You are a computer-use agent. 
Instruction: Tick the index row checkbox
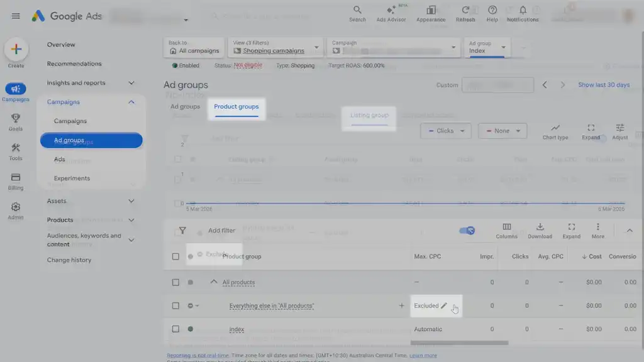175,329
